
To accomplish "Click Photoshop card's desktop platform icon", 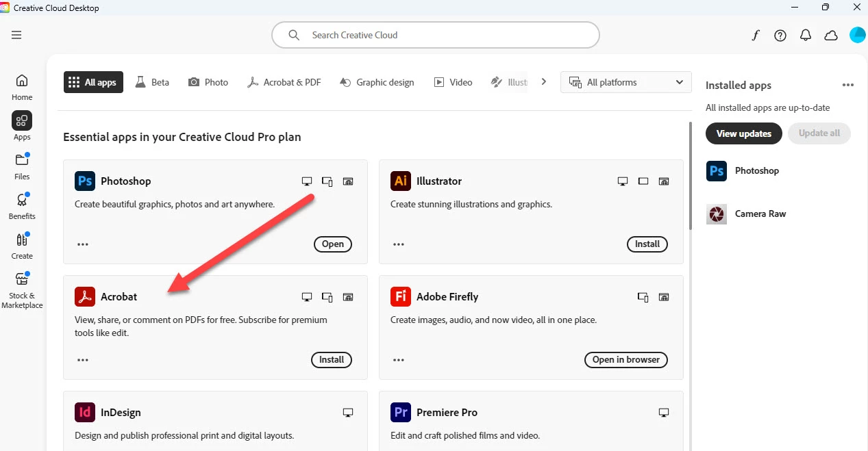I will pyautogui.click(x=307, y=181).
